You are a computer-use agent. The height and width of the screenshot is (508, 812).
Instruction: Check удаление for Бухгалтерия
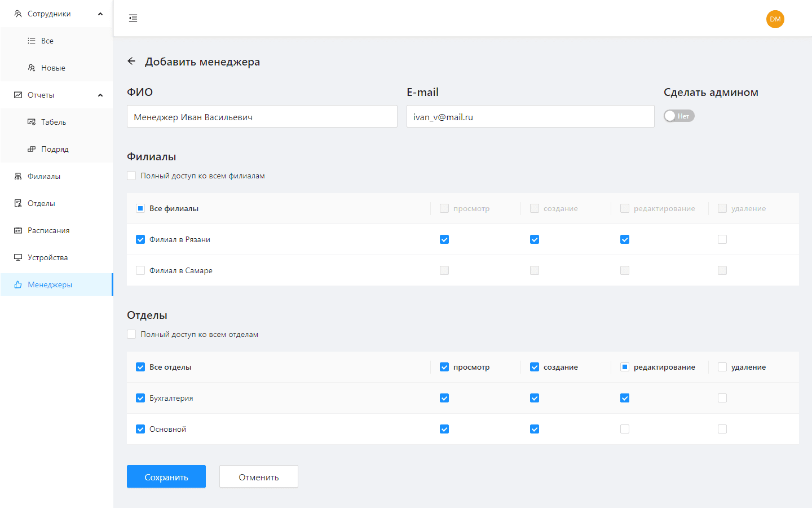coord(722,398)
